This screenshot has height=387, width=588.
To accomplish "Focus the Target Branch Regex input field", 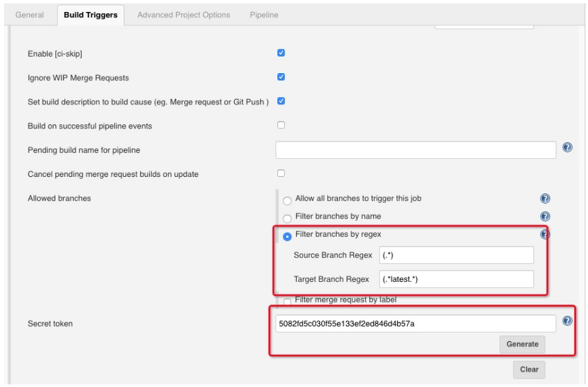I will tap(456, 279).
